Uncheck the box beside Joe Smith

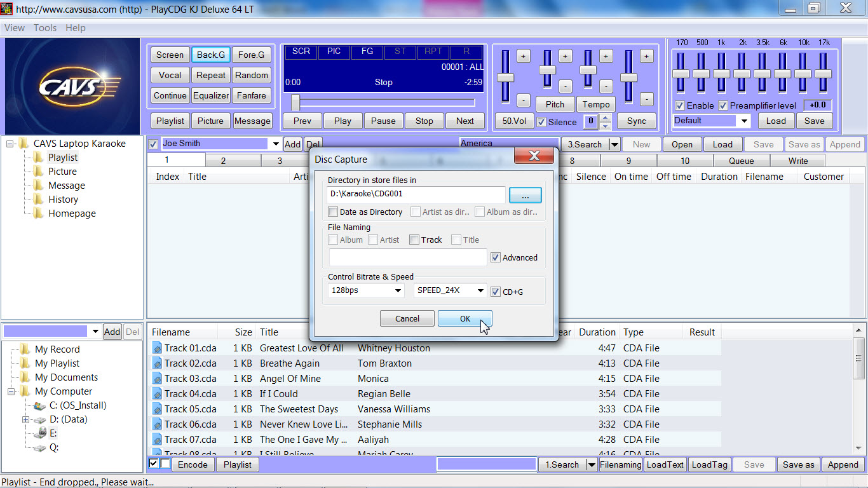tap(153, 144)
